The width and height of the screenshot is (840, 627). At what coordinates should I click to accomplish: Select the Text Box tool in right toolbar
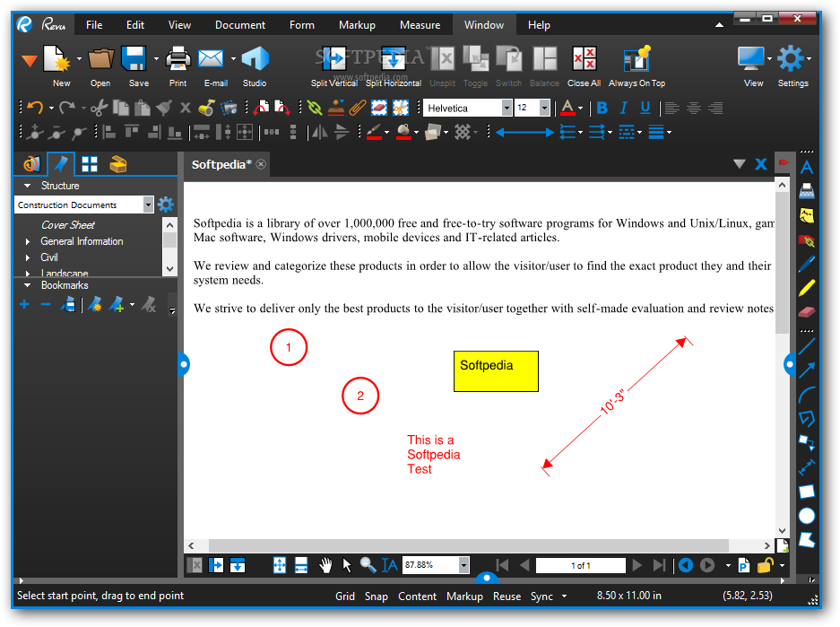coord(806,169)
